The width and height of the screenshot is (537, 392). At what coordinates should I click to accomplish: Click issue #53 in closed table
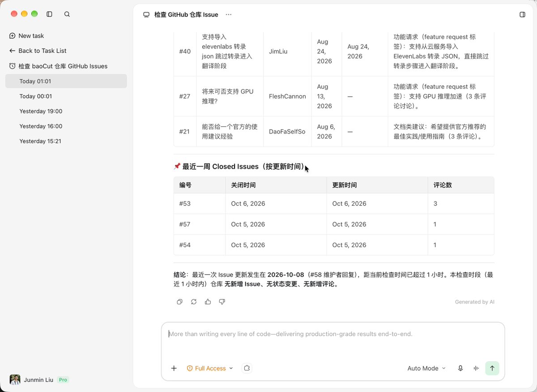pos(185,203)
